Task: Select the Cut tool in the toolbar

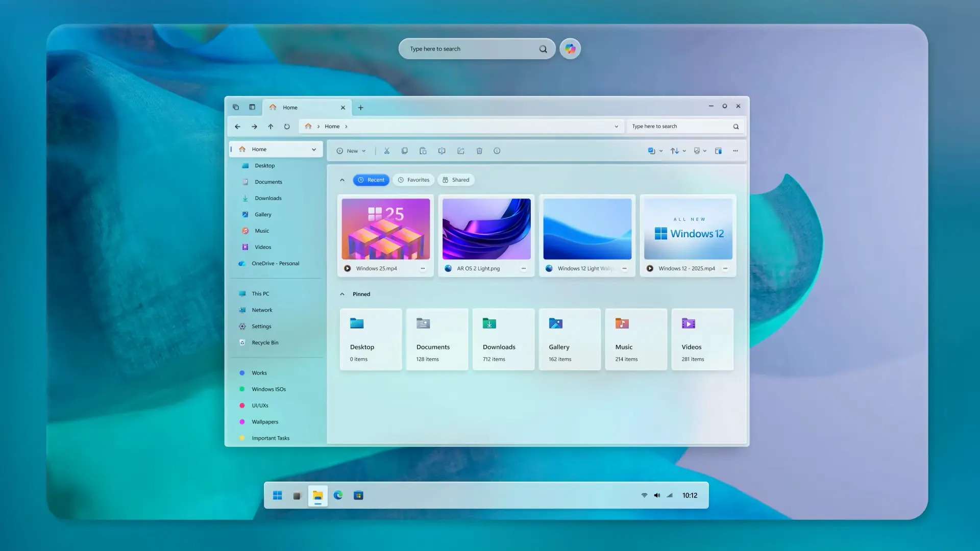Action: tap(387, 151)
